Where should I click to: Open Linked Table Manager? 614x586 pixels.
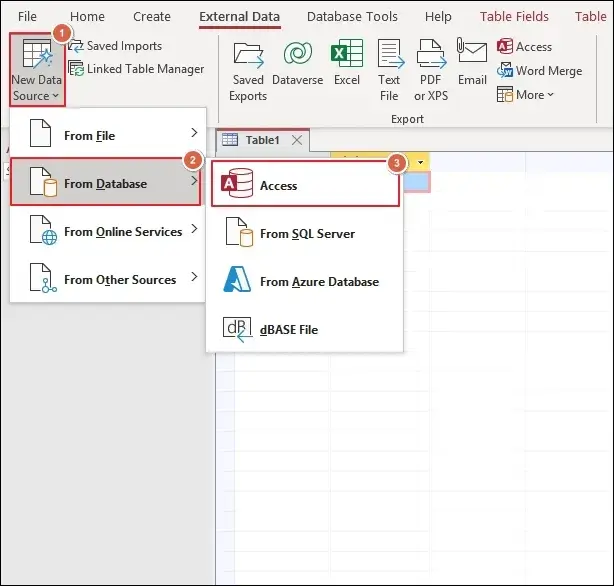(x=136, y=69)
